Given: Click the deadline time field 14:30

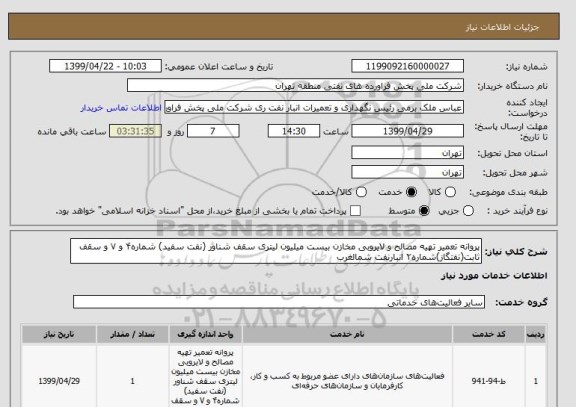Looking at the screenshot, I should point(294,131).
